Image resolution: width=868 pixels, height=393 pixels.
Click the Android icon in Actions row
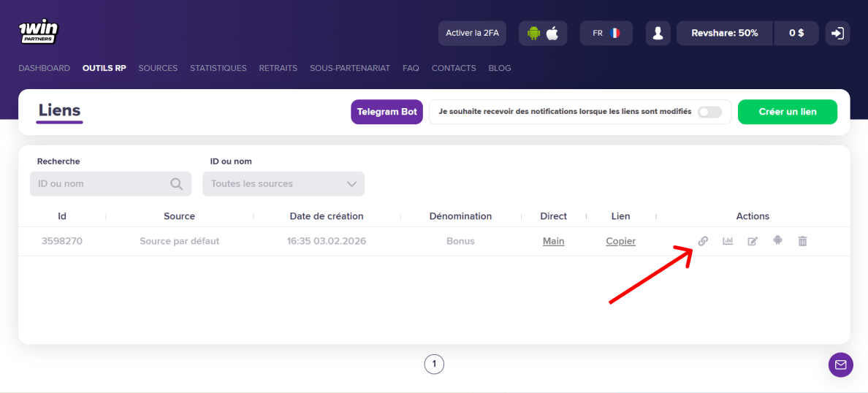777,240
